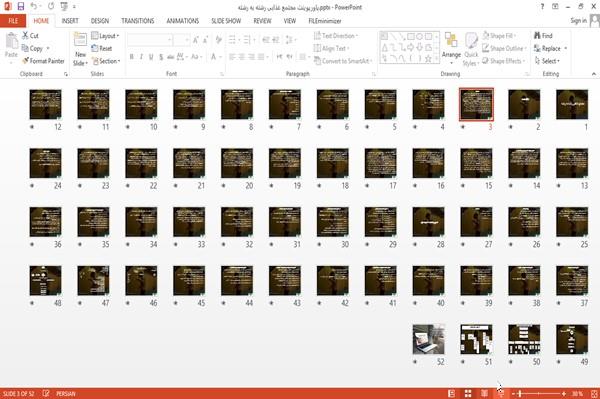Click 'SLIDE 3 OF 52' status text
Viewport: 600px width, 399px height.
(18, 394)
